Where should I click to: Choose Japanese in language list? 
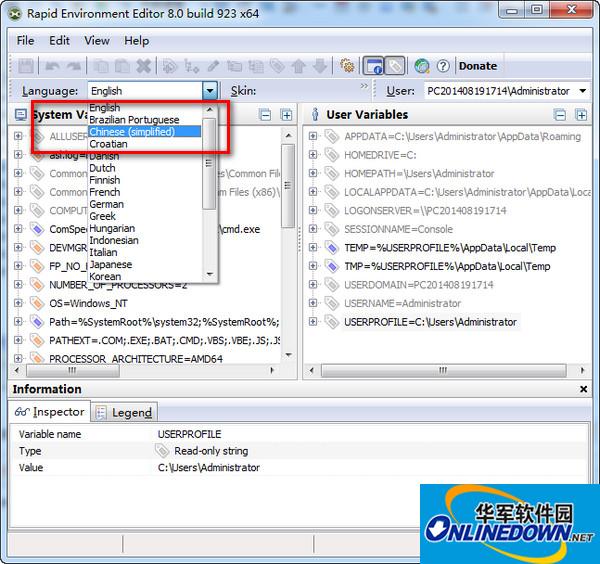[x=144, y=264]
